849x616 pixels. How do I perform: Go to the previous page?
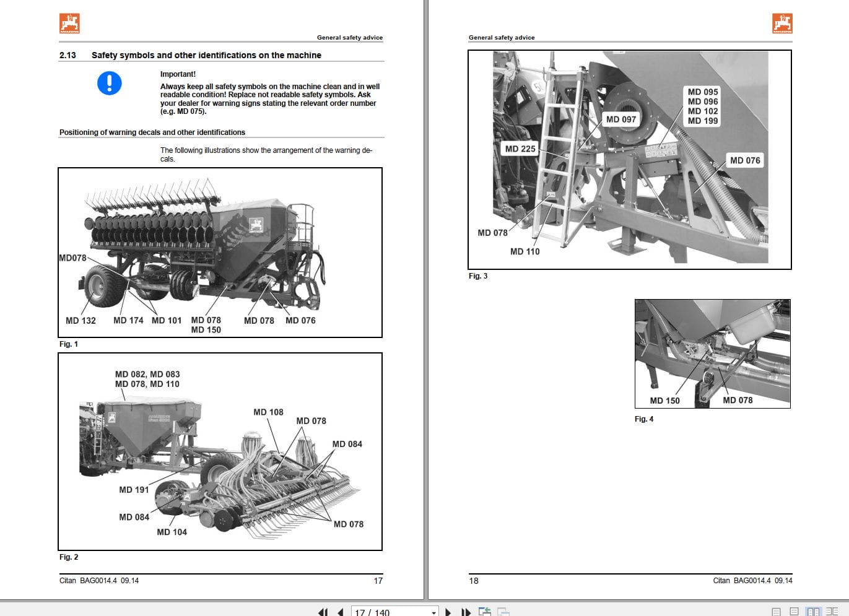[x=340, y=612]
